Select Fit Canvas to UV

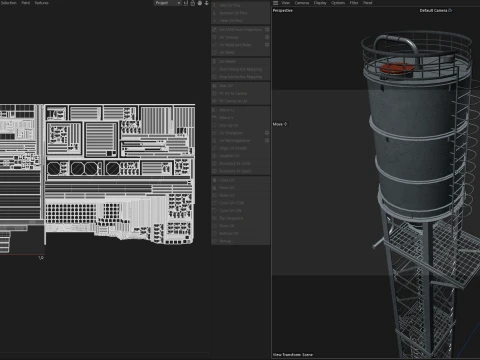(240, 101)
